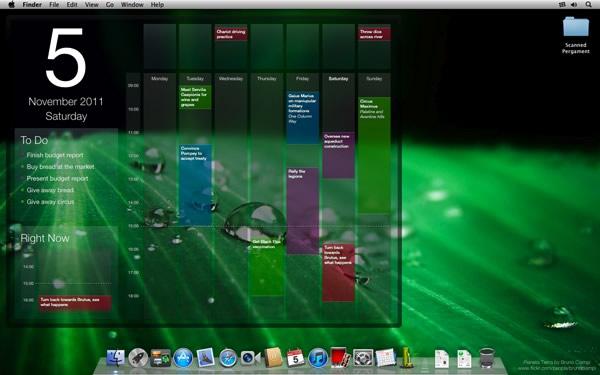This screenshot has width=600, height=375.
Task: Open the volume control in menu bar
Action: [574, 5]
